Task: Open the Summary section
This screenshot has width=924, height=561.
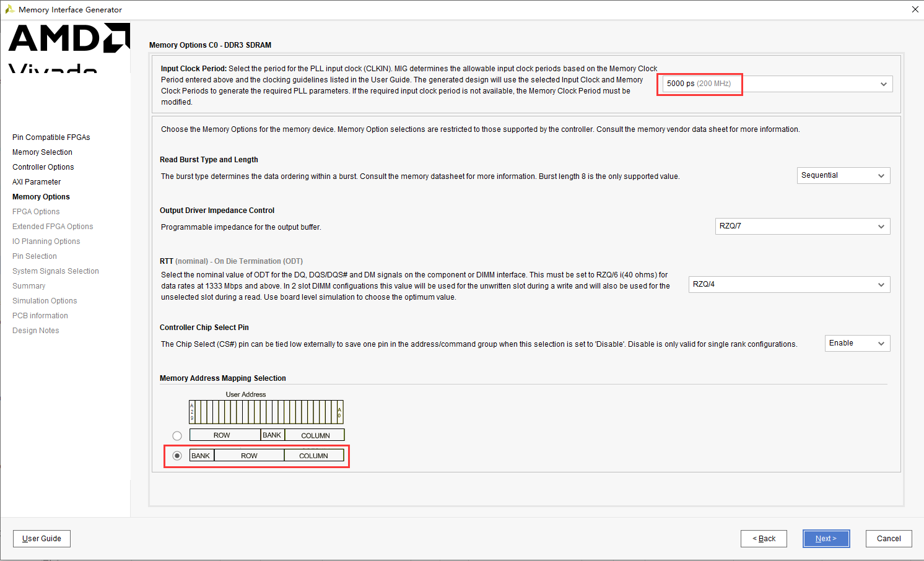Action: pyautogui.click(x=28, y=285)
